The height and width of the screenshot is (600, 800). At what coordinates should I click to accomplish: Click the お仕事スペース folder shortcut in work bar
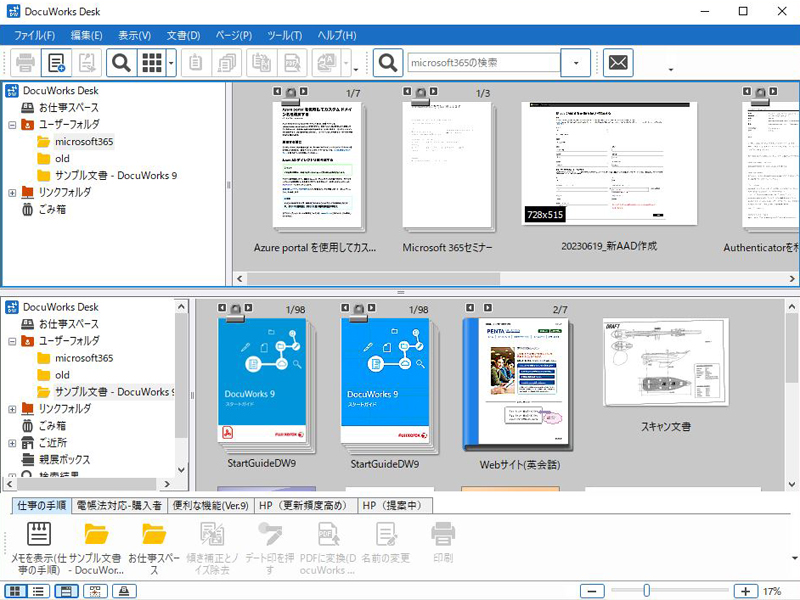(x=154, y=547)
